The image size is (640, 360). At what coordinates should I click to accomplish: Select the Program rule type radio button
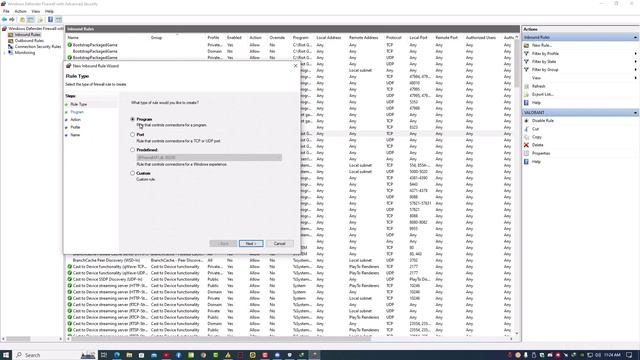tap(132, 119)
